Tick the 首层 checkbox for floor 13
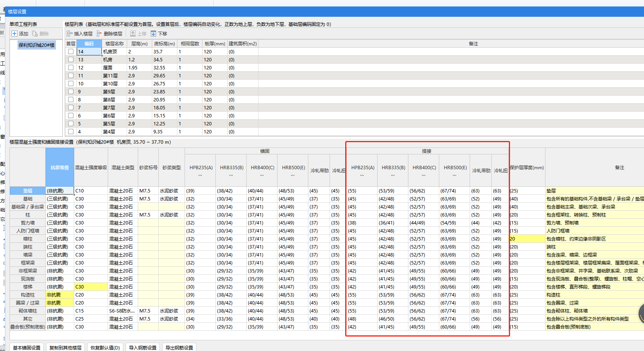The image size is (644, 351). [71, 59]
